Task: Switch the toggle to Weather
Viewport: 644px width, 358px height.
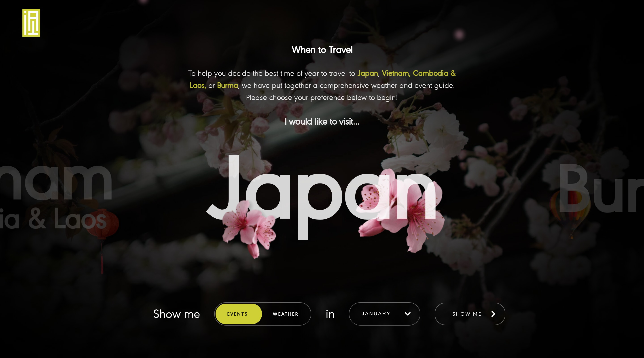Action: point(285,314)
